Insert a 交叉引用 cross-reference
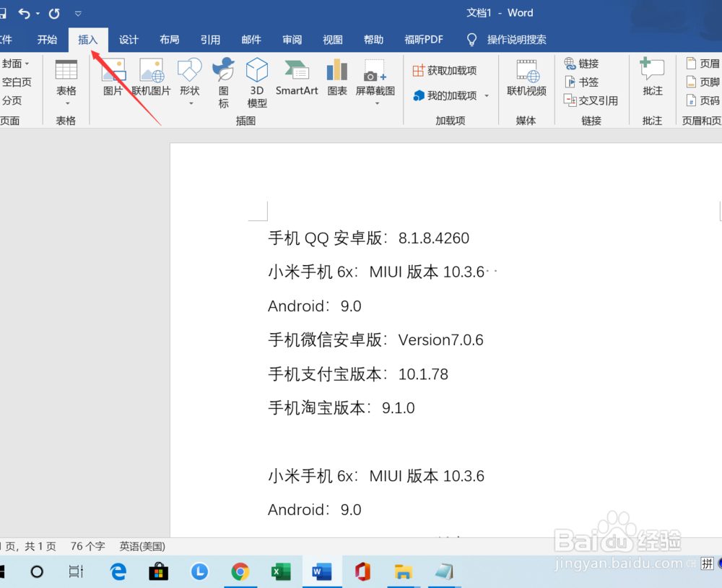This screenshot has width=722, height=588. pos(591,100)
